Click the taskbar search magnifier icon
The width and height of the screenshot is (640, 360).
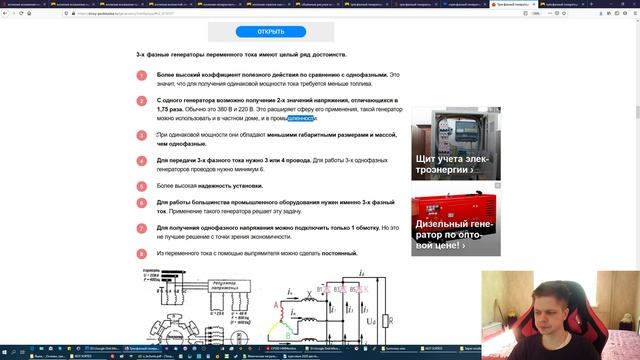coord(13,352)
